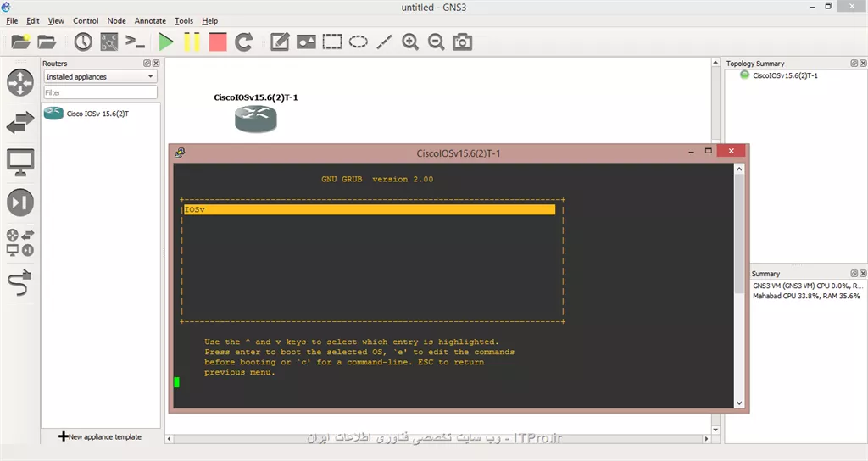This screenshot has width=868, height=461.
Task: Close the Topology Summary panel
Action: (x=863, y=63)
